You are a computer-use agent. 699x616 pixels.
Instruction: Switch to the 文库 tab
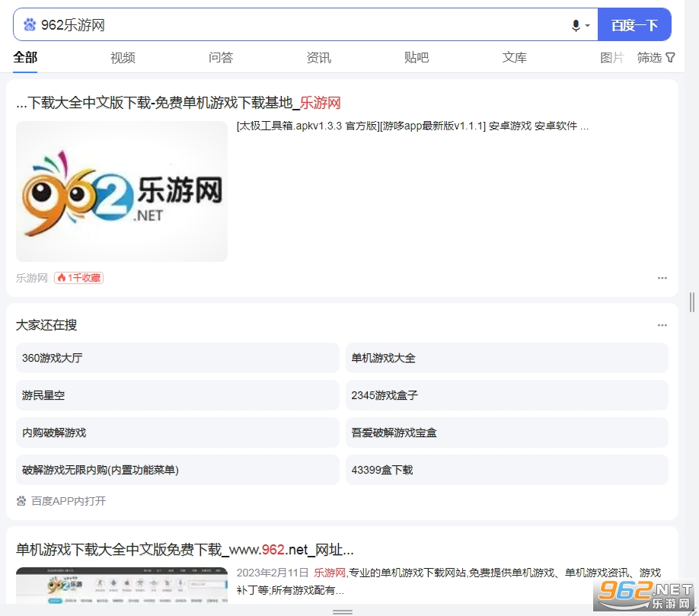pyautogui.click(x=515, y=58)
